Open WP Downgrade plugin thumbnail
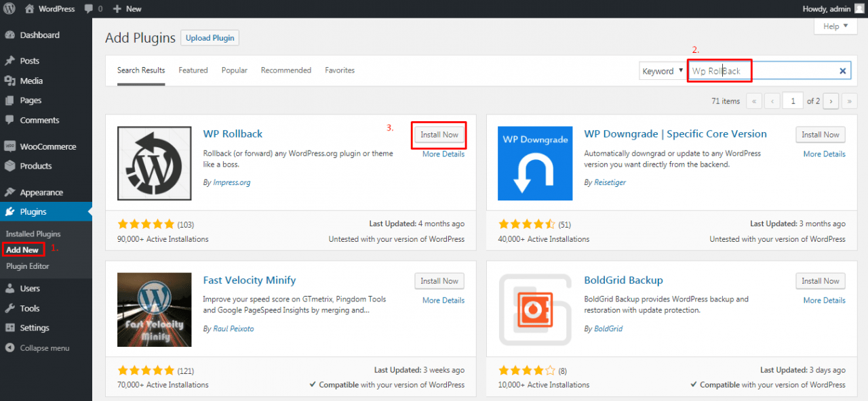Image resolution: width=868 pixels, height=401 pixels. [x=534, y=163]
